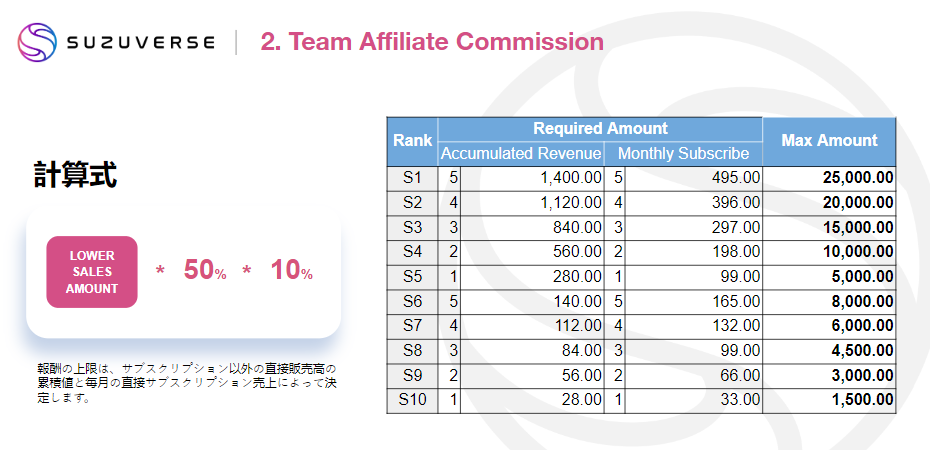Click the 1,500.00 max amount cell
Screen dimensions: 930x450
(829, 401)
